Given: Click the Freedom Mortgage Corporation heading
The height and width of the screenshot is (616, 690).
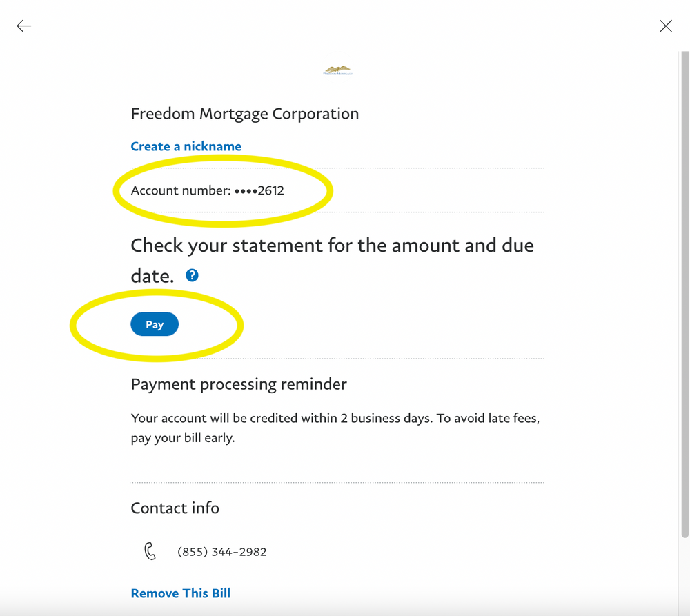Looking at the screenshot, I should [x=244, y=113].
